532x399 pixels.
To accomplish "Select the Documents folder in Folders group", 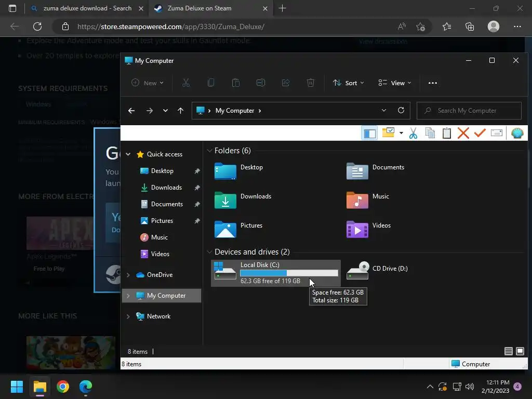I will click(x=375, y=170).
